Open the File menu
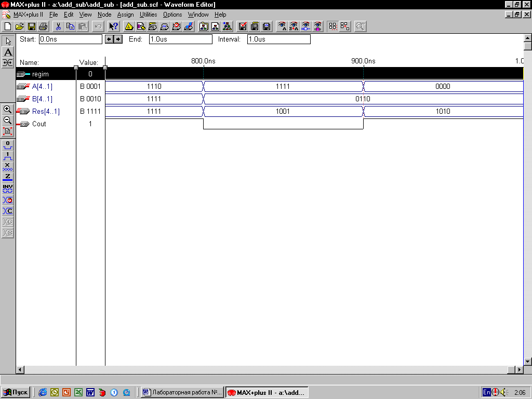Screen dimensions: 532x399 coord(54,15)
